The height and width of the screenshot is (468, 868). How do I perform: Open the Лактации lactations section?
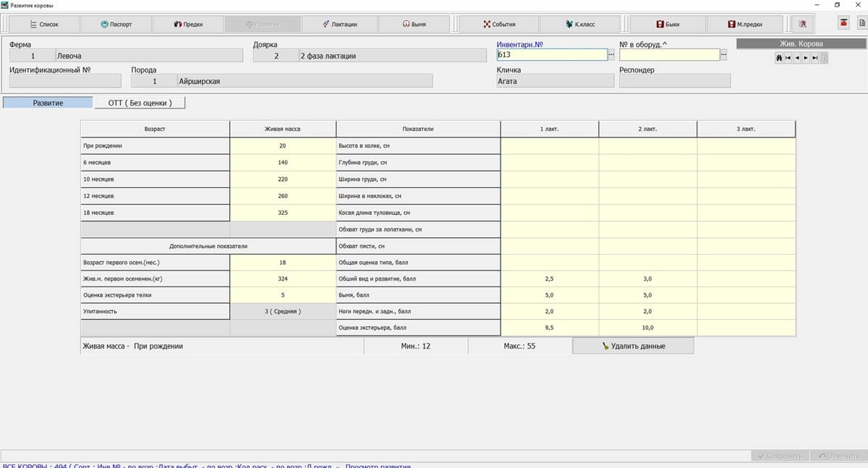(339, 24)
